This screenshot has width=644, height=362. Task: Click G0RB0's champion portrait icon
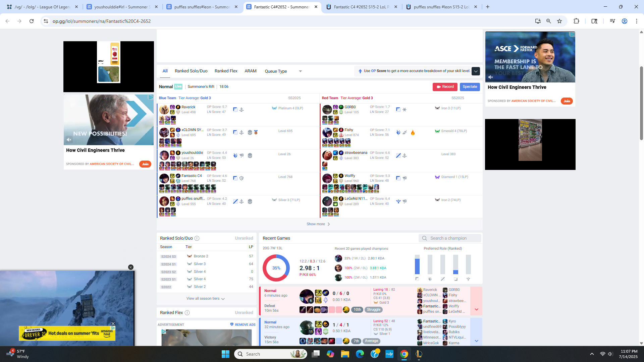pos(327,110)
